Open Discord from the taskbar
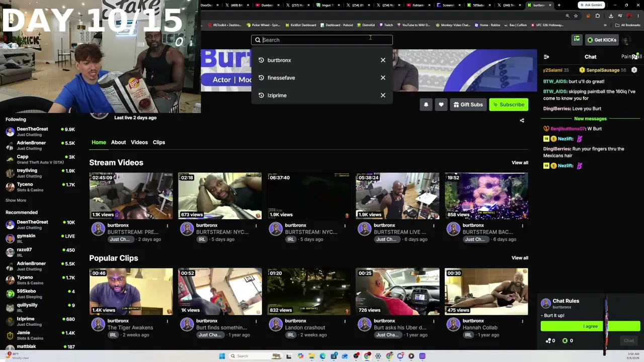 point(400,356)
